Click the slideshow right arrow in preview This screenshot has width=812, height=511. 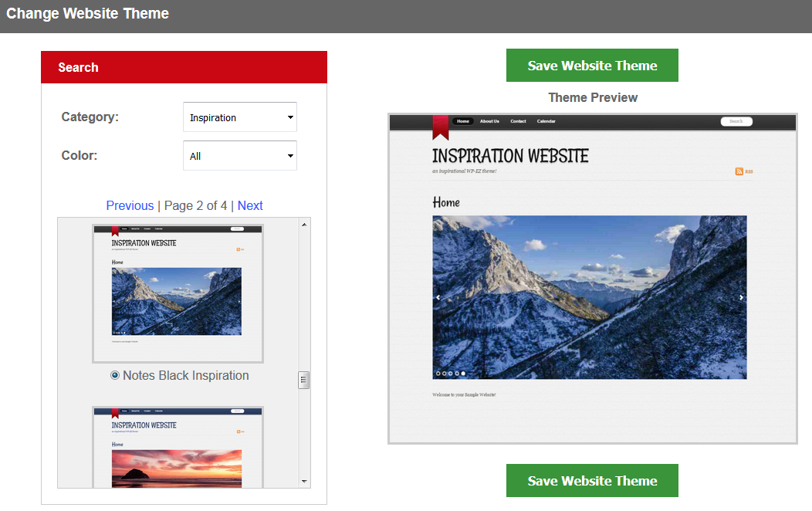[x=741, y=297]
